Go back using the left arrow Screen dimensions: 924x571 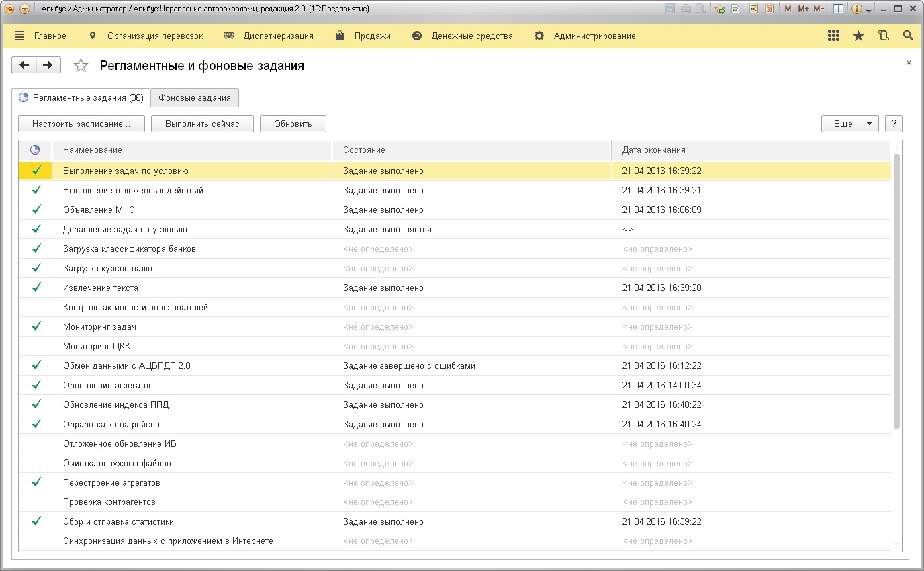pos(25,65)
